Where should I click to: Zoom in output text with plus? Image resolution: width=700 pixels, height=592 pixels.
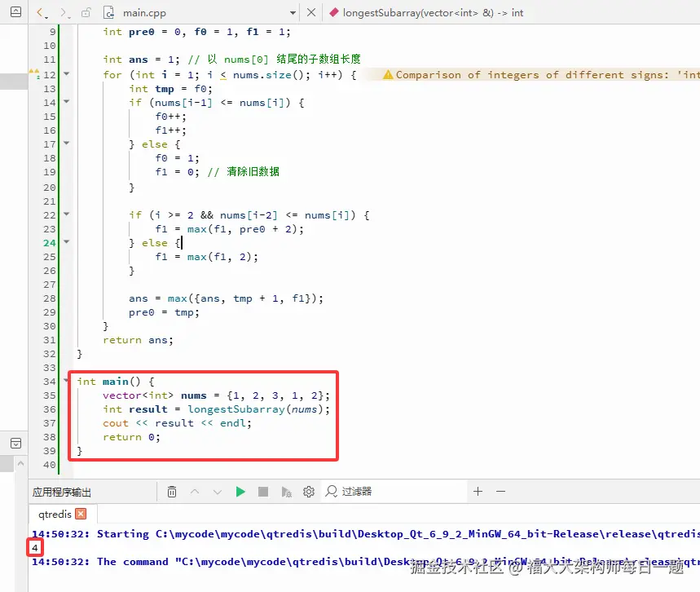point(478,492)
